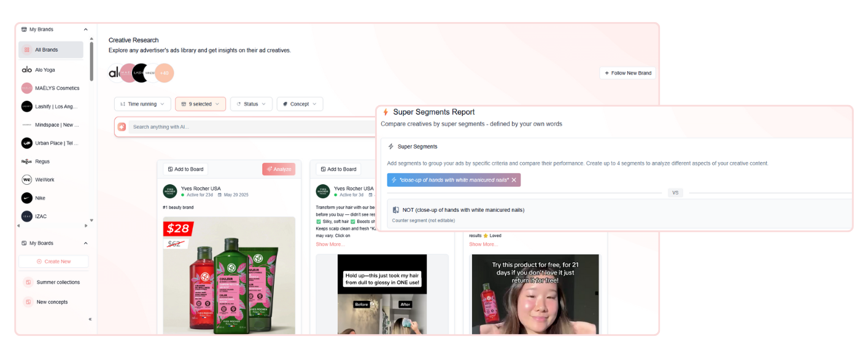Click the brands list vertical scrollbar

92,61
